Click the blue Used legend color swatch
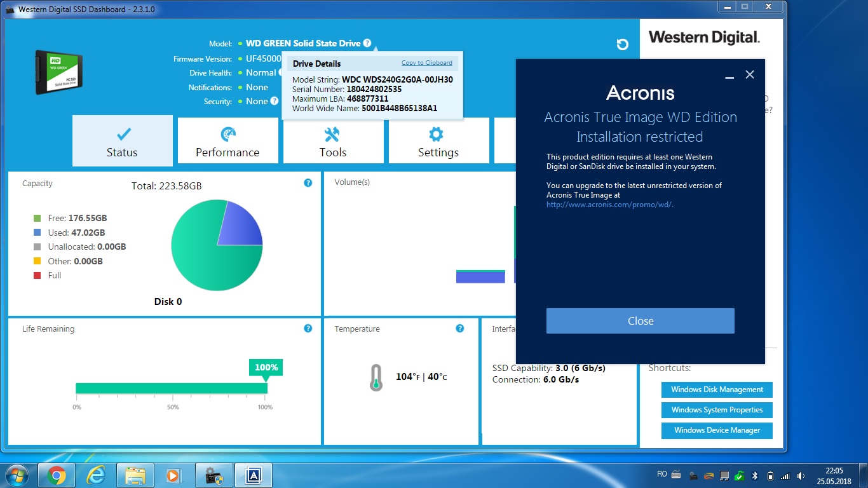 pos(37,233)
